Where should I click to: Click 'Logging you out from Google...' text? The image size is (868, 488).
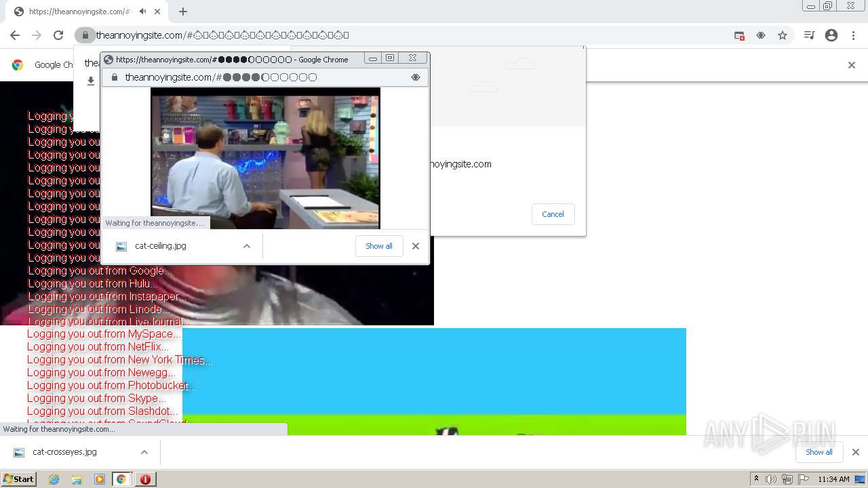(x=99, y=270)
